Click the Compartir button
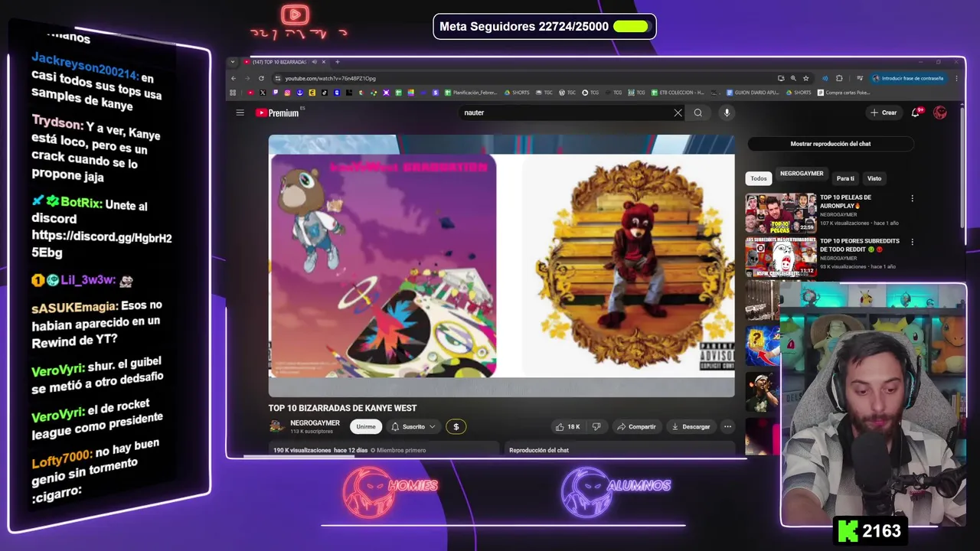The width and height of the screenshot is (980, 551). pos(637,427)
